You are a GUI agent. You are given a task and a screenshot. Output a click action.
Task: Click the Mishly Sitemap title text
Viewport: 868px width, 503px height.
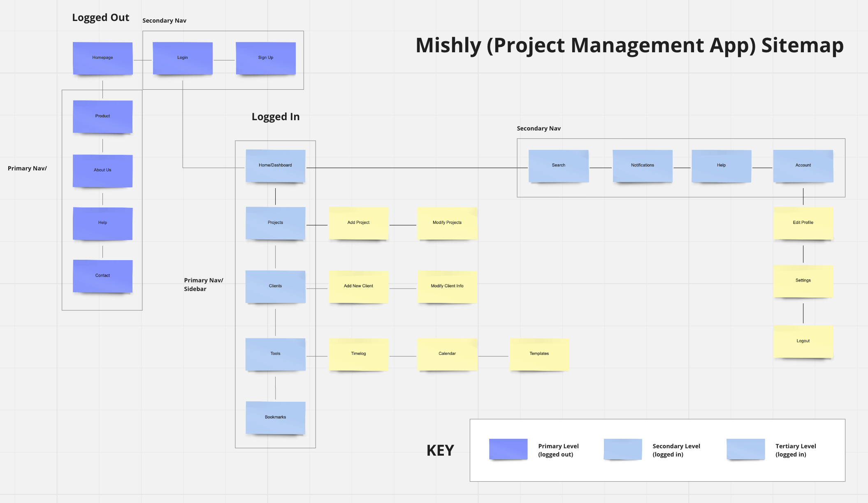pyautogui.click(x=629, y=45)
